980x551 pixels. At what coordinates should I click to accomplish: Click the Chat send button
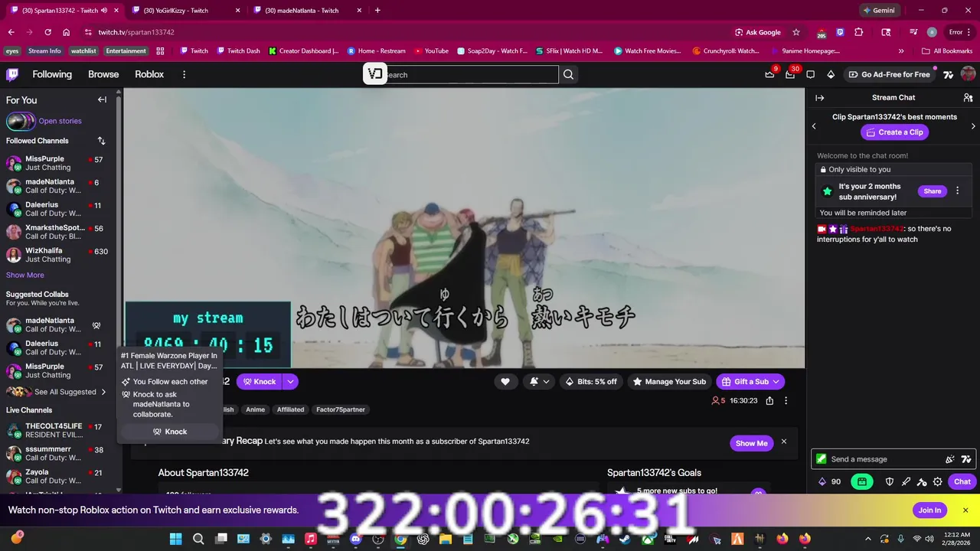[962, 481]
